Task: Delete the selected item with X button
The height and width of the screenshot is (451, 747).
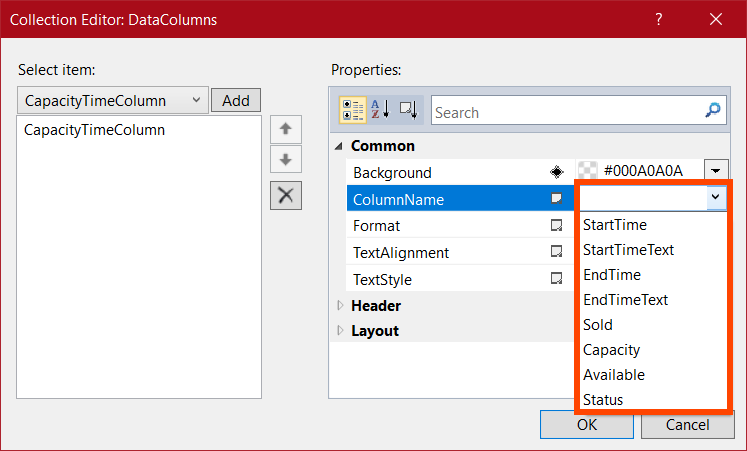Action: point(285,195)
